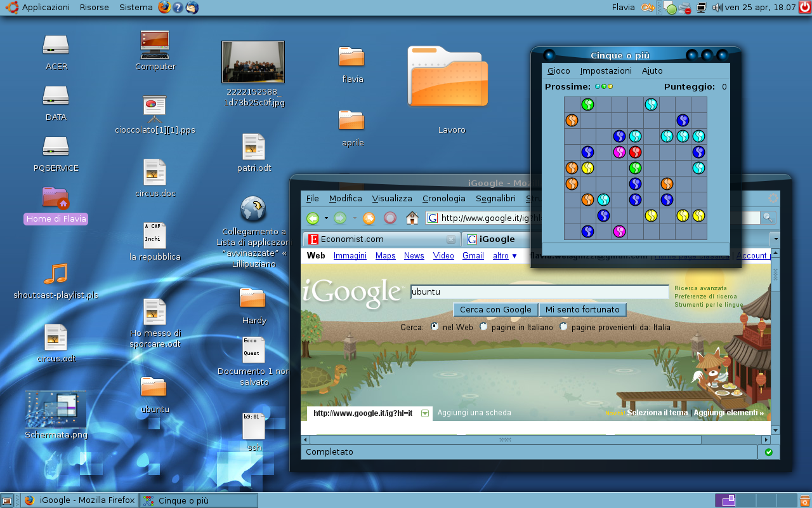Viewport: 812px width, 508px height.
Task: Reload the page with the orange refresh icon
Action: 369,218
